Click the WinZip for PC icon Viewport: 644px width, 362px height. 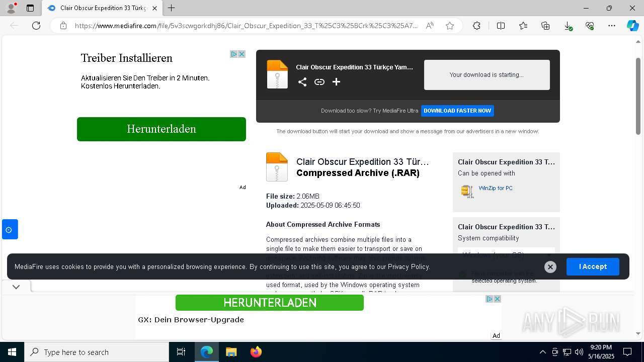[x=467, y=191]
